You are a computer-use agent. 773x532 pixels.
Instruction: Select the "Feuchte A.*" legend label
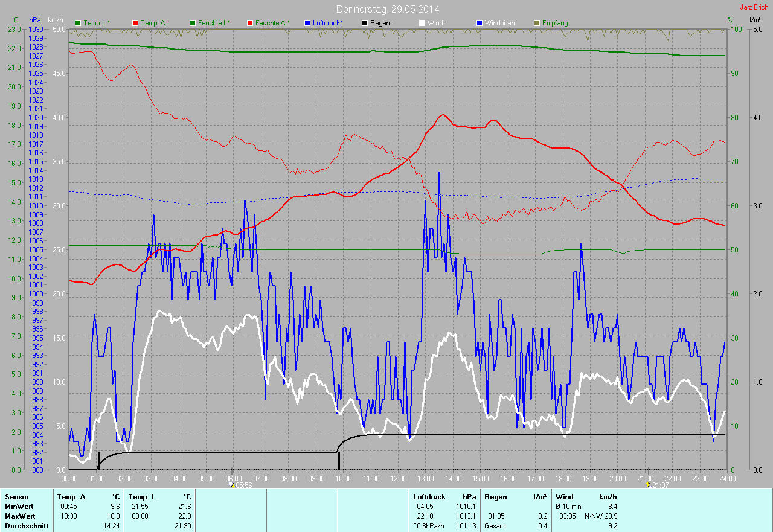tap(272, 23)
